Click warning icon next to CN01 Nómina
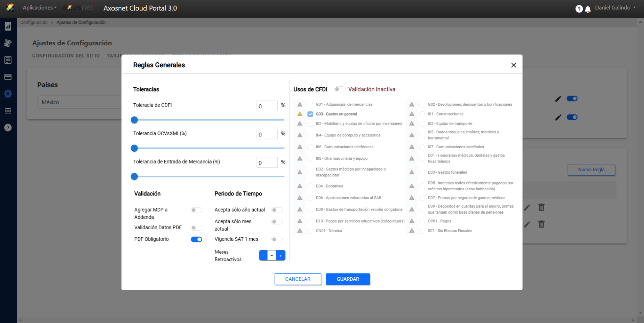 click(300, 231)
